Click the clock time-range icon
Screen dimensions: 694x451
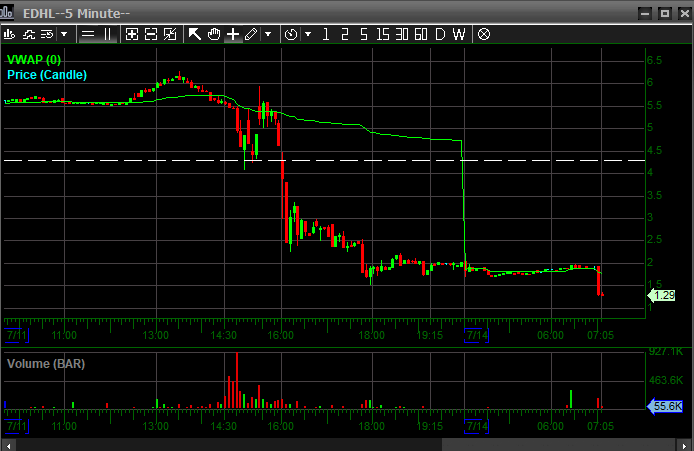(291, 34)
